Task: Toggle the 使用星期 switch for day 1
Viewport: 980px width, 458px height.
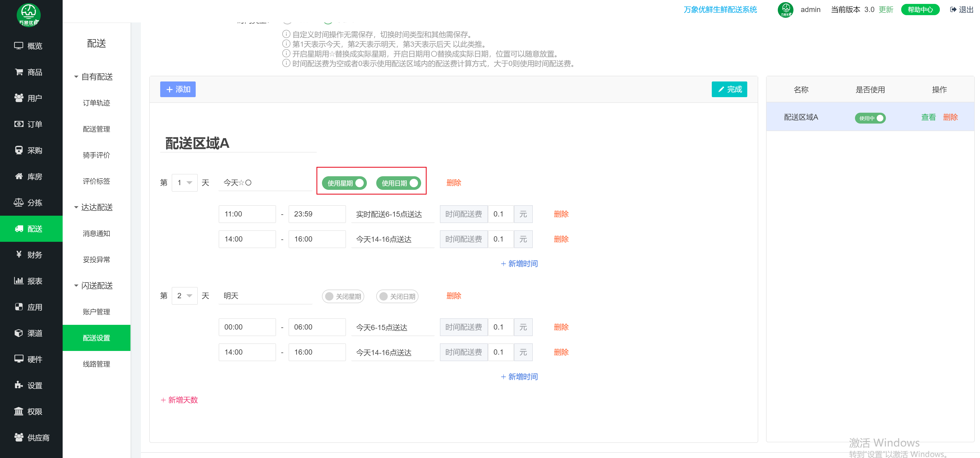Action: click(x=344, y=183)
